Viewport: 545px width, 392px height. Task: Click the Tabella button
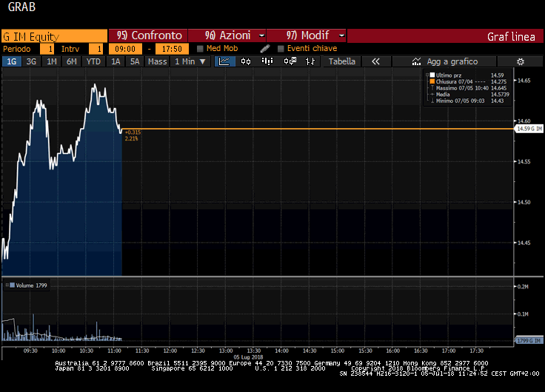click(342, 61)
